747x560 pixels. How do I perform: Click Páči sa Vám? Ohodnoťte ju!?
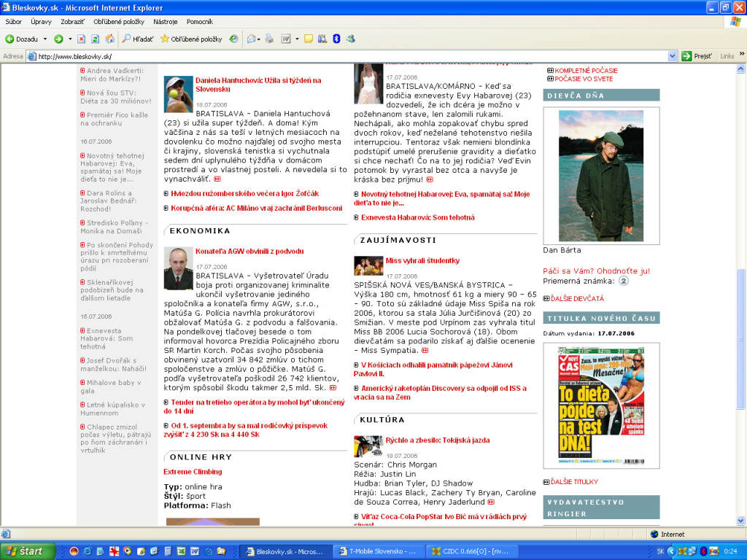(x=596, y=271)
